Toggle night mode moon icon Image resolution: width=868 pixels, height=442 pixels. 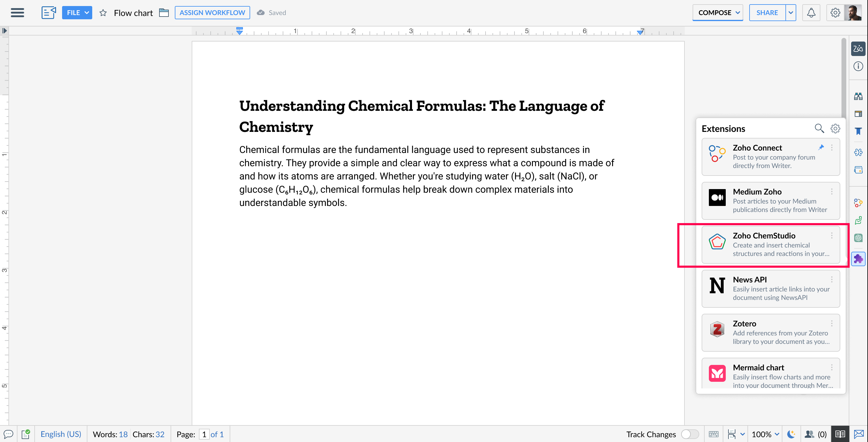pyautogui.click(x=791, y=434)
